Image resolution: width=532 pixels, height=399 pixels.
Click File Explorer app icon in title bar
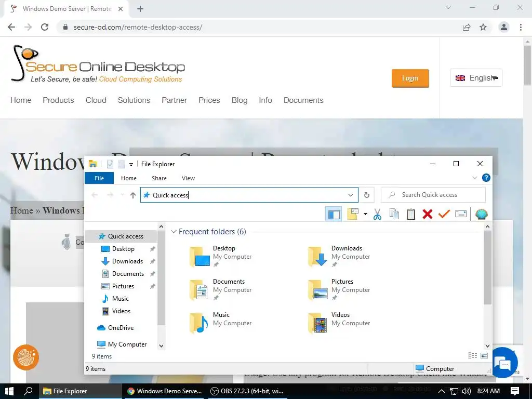click(x=92, y=164)
